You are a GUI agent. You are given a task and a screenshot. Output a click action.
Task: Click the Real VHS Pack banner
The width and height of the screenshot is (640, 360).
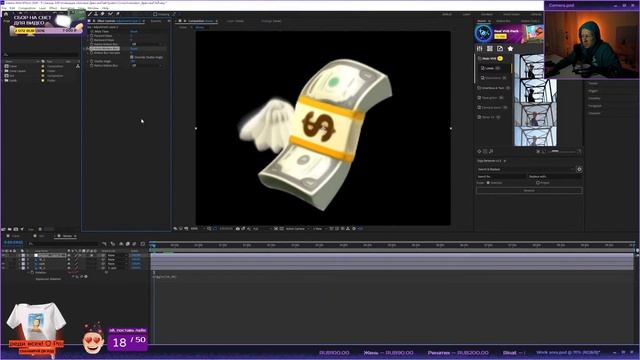pos(509,33)
